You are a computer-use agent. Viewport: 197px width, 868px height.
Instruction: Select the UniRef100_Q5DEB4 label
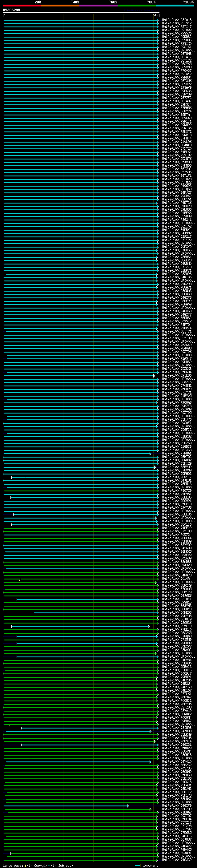176,819
